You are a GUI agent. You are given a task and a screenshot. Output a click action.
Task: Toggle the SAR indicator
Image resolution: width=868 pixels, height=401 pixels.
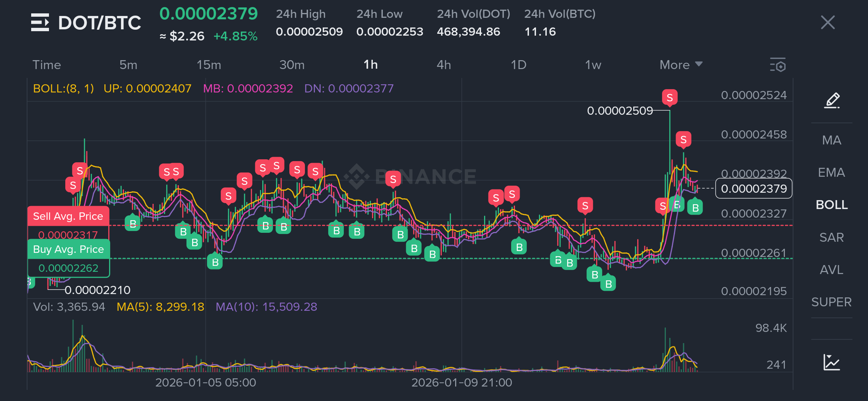tap(832, 237)
